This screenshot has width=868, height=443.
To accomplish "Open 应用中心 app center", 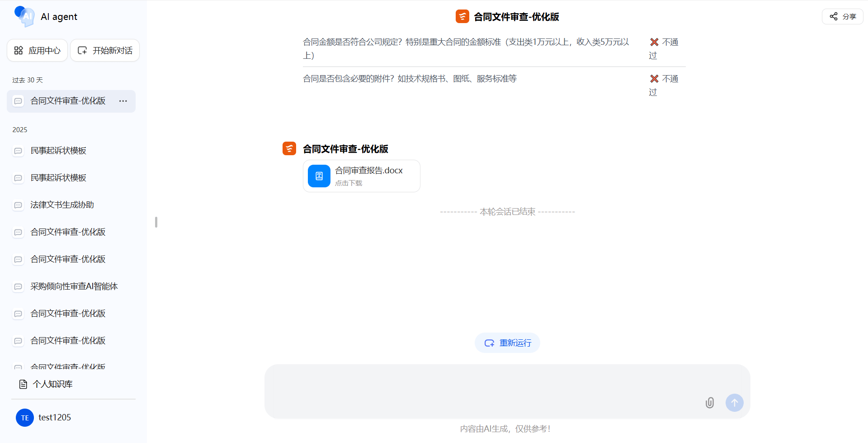I will pyautogui.click(x=38, y=50).
